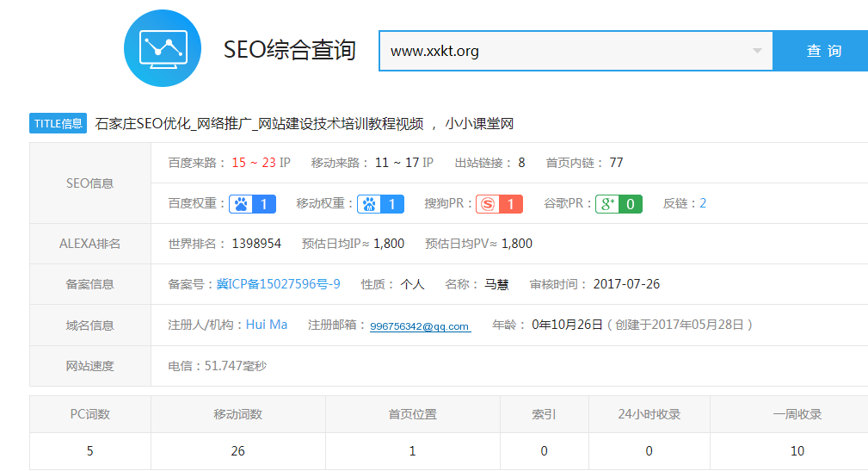Click the 996756342@qq.com email link
868x471 pixels.
(x=420, y=326)
